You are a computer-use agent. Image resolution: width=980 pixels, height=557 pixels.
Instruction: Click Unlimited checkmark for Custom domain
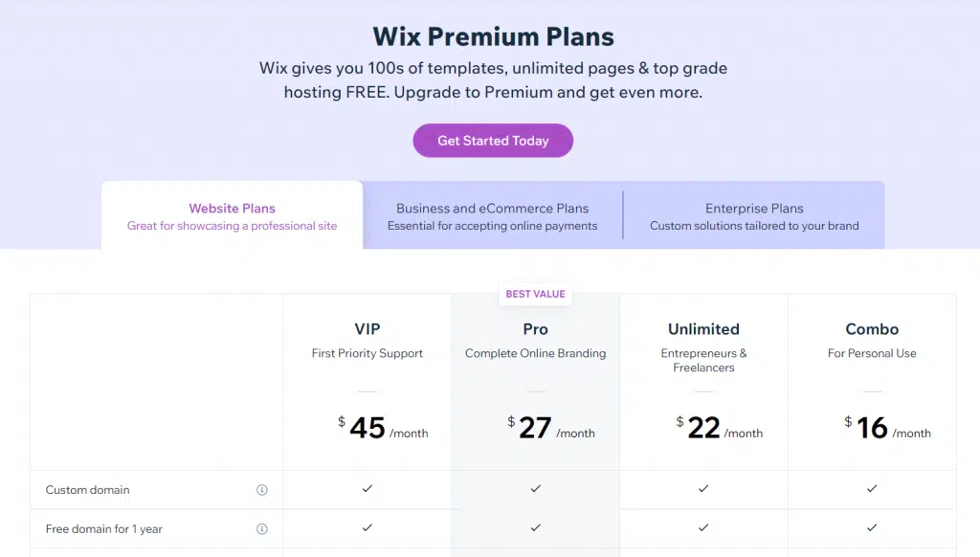703,489
